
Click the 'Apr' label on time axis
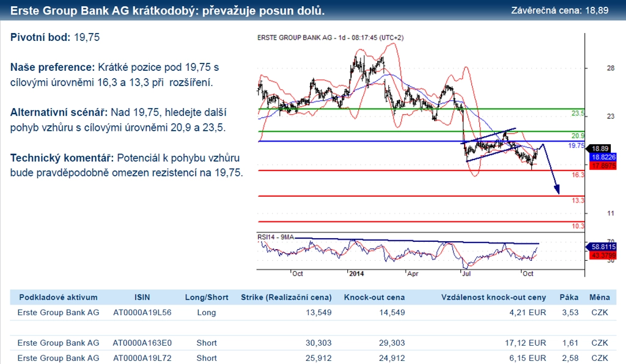[x=413, y=274]
